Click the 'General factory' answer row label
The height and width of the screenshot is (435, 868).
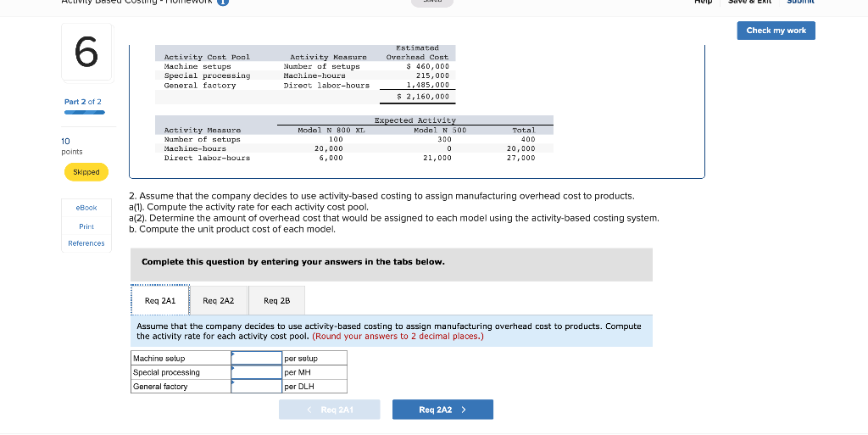[x=160, y=387]
